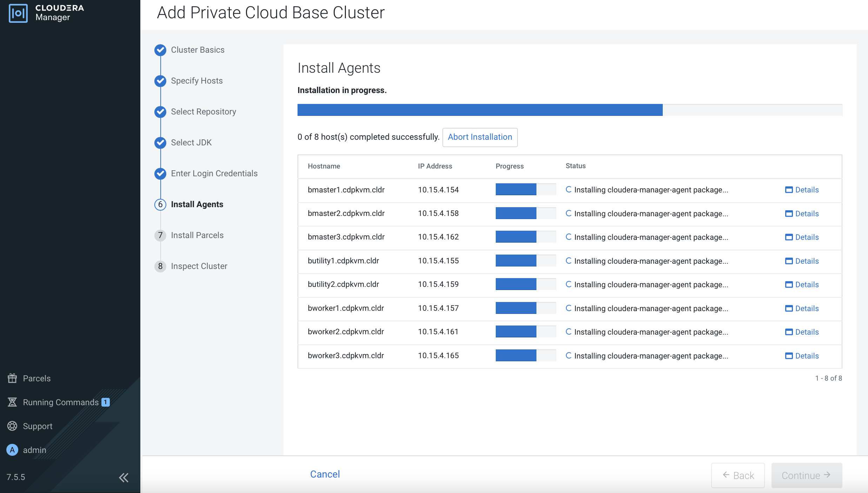Click the Install Parcels step 7
868x493 pixels.
(197, 236)
